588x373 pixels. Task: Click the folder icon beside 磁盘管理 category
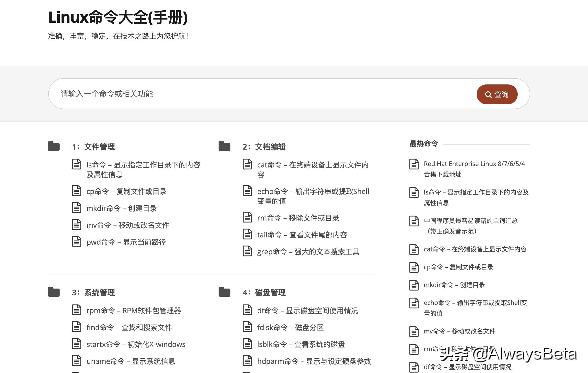225,292
